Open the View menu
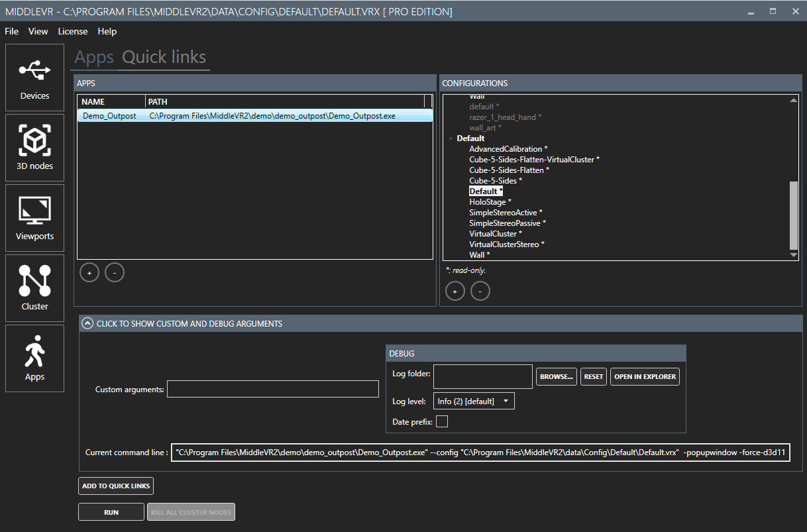Screen dimensions: 807x532 (x=38, y=31)
